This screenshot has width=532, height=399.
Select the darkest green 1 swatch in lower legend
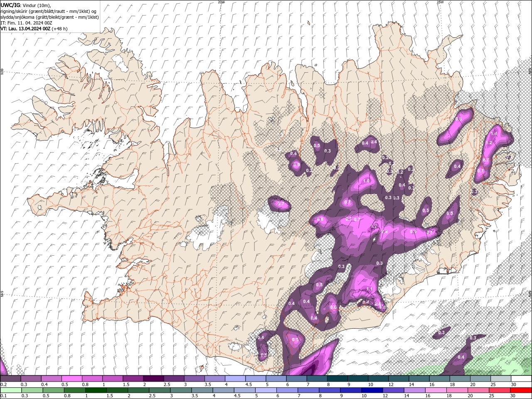[x=96, y=390]
